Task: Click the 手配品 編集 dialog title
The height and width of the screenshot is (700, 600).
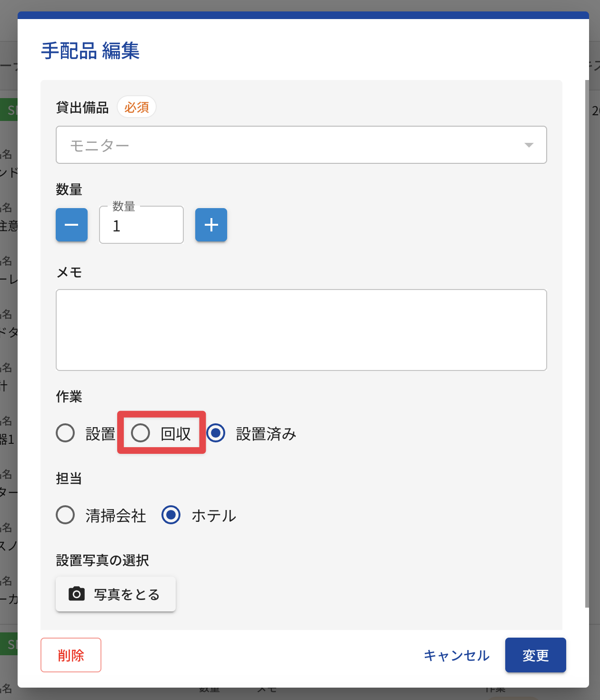Action: [90, 51]
